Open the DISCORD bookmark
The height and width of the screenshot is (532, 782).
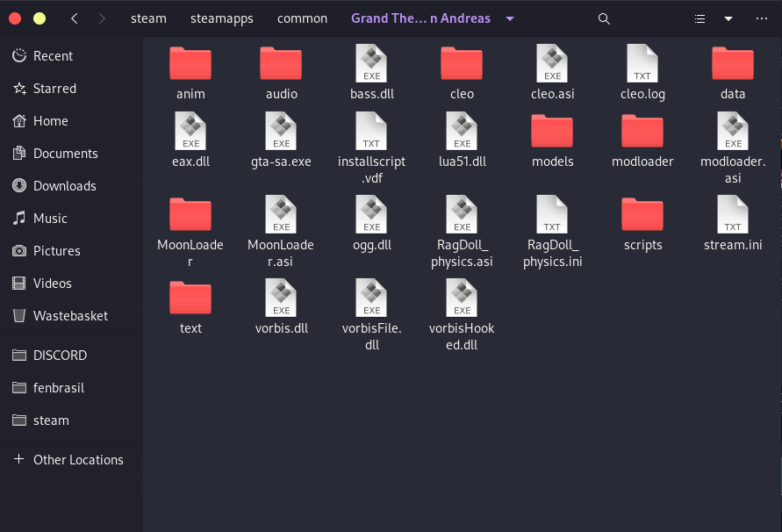pyautogui.click(x=72, y=356)
